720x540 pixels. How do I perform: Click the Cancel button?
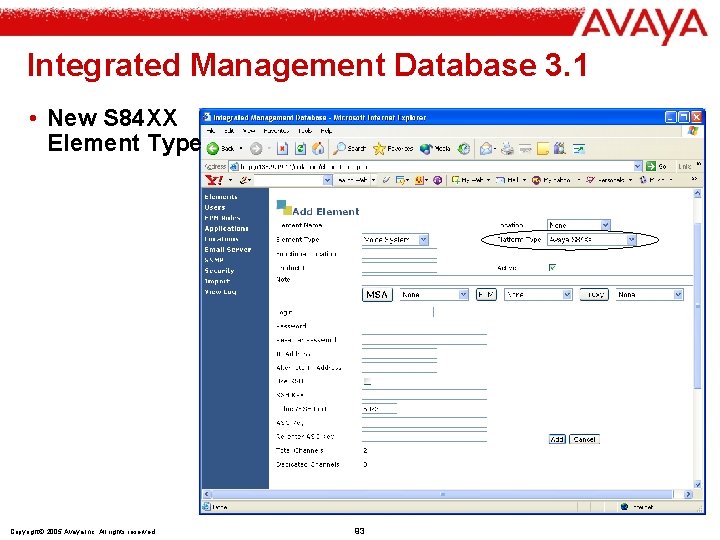click(584, 439)
